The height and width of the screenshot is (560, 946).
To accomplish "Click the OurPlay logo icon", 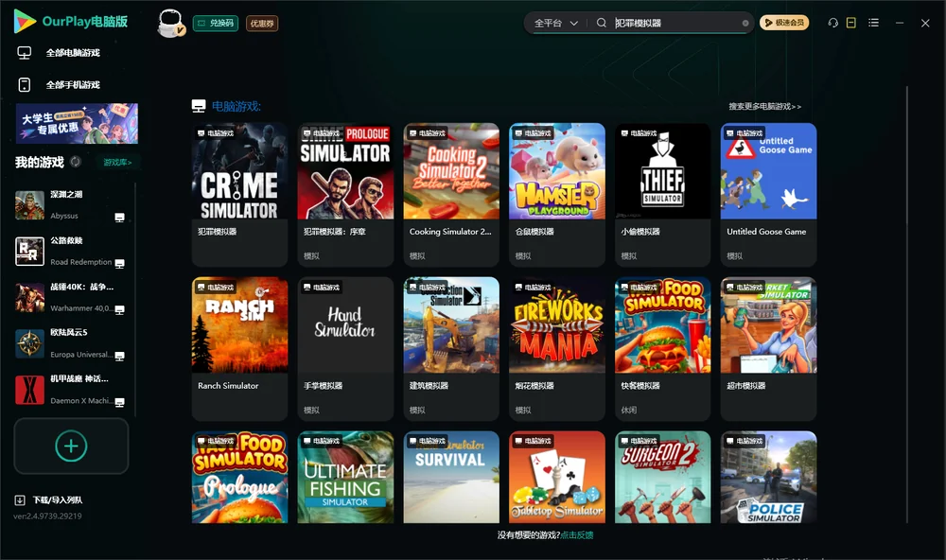I will (x=25, y=22).
